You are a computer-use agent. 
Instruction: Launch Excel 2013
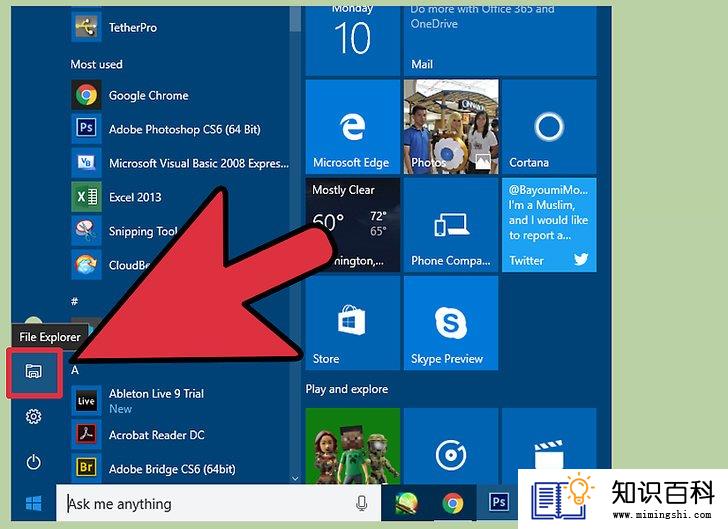coord(179,197)
